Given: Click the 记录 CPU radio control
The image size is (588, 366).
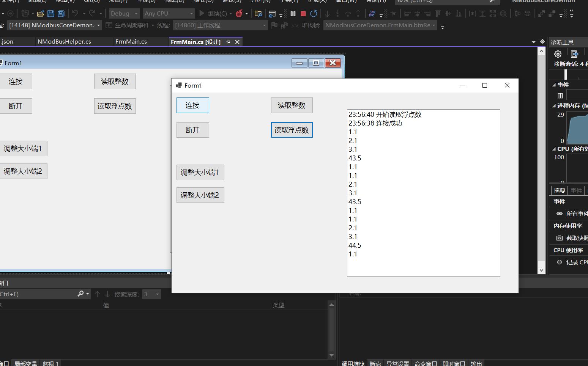Looking at the screenshot, I should pyautogui.click(x=559, y=262).
